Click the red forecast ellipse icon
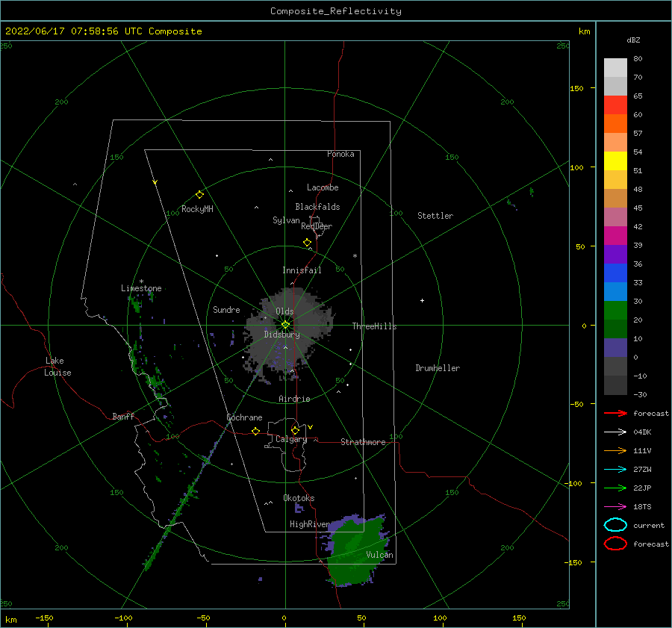Image resolution: width=672 pixels, height=628 pixels. [615, 544]
